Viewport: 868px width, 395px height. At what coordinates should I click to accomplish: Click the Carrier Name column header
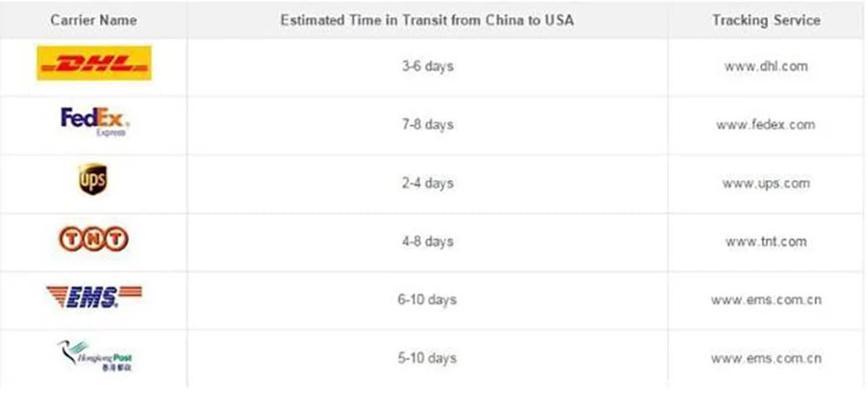coord(93,19)
